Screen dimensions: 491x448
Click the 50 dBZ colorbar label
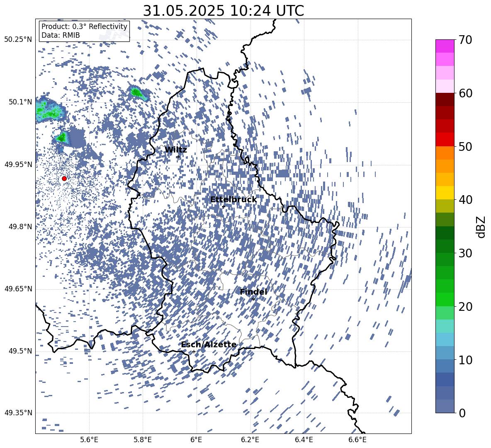(465, 146)
